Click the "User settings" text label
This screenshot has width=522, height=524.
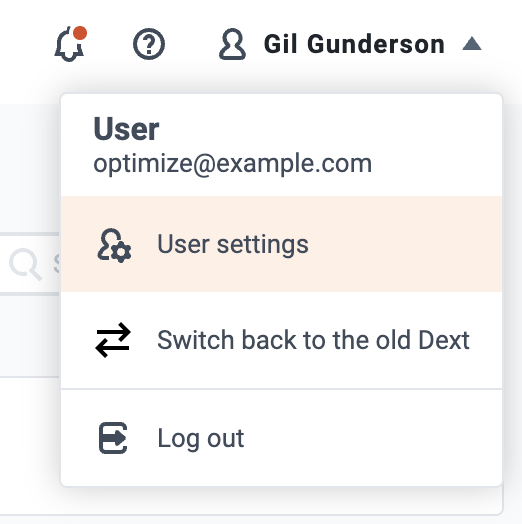(233, 244)
